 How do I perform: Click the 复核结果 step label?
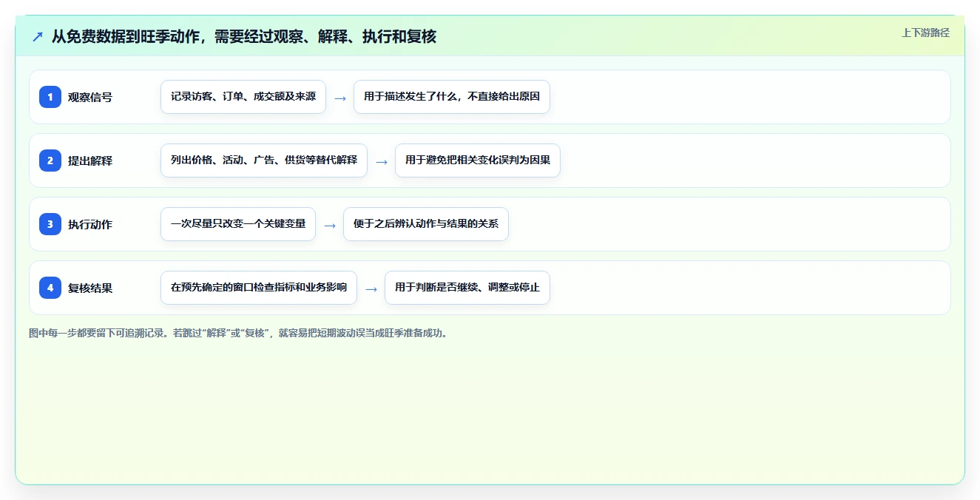(x=90, y=288)
